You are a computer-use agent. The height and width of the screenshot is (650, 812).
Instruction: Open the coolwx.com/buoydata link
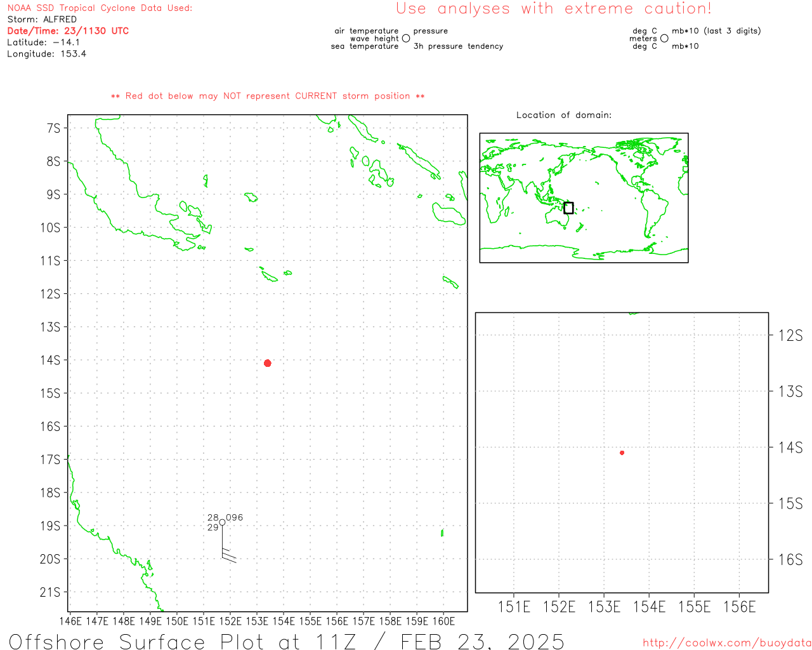[727, 643]
